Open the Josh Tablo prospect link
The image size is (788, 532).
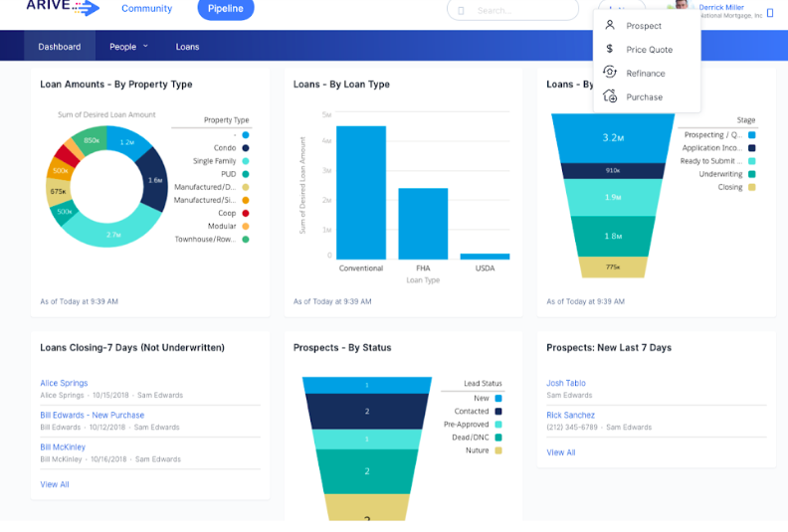pyautogui.click(x=566, y=383)
